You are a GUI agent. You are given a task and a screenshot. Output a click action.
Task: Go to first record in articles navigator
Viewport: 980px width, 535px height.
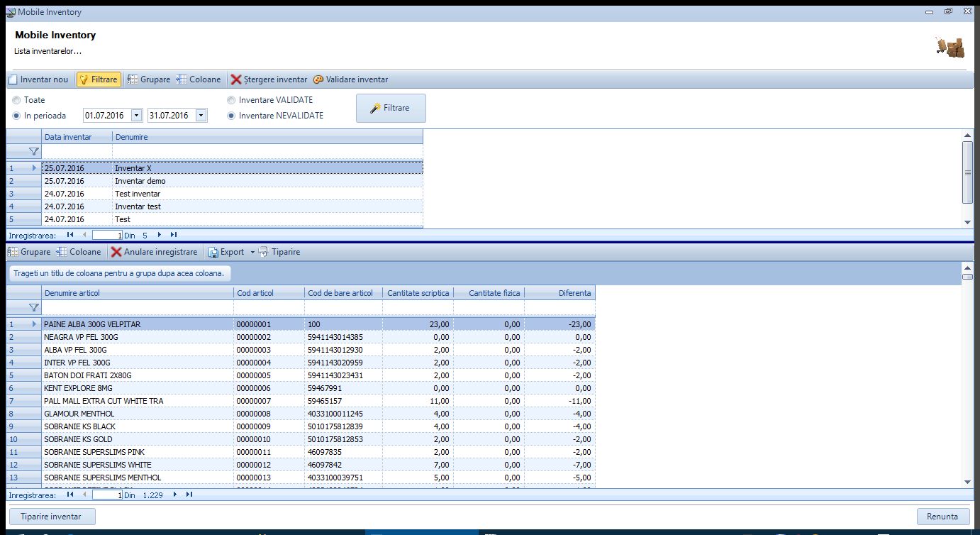(70, 495)
